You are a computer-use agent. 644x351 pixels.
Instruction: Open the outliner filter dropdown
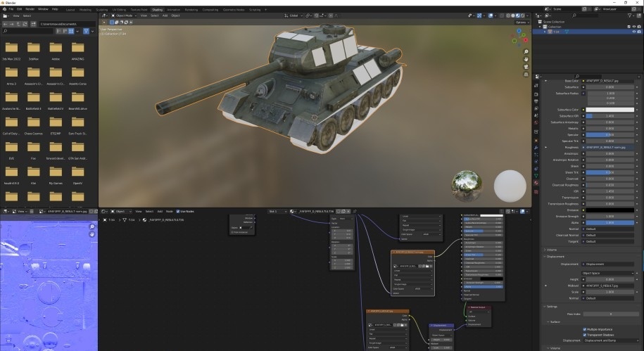631,15
